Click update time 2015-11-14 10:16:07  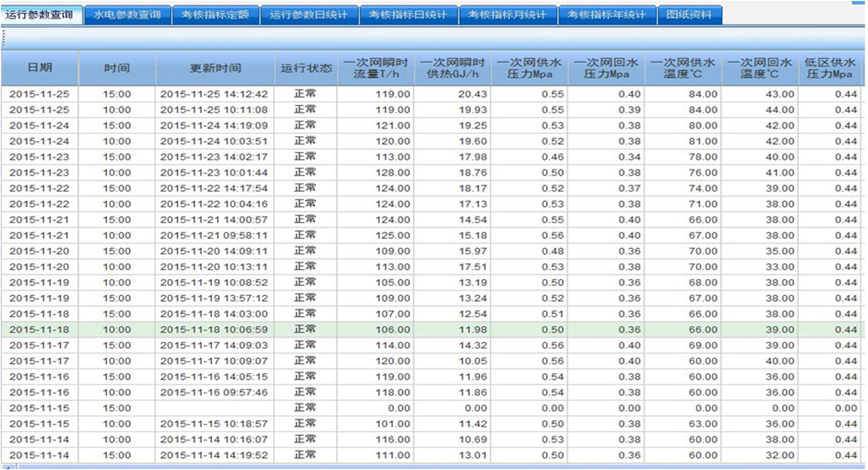pos(214,440)
